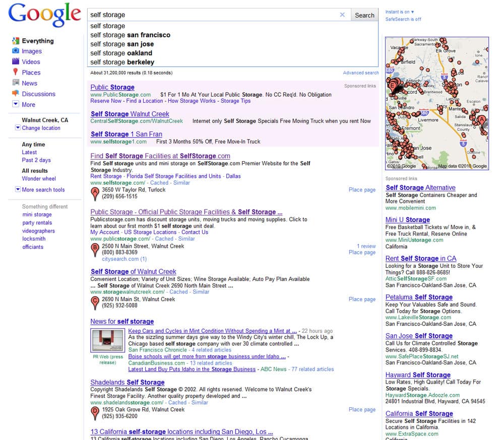Image resolution: width=504 pixels, height=440 pixels.
Task: Open 'Mini U Storage' sidebar ad
Action: pyautogui.click(x=408, y=219)
